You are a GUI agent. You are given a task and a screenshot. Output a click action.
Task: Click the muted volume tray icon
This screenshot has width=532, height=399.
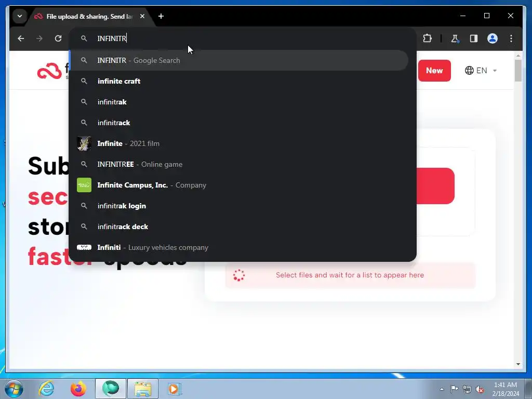pyautogui.click(x=480, y=389)
